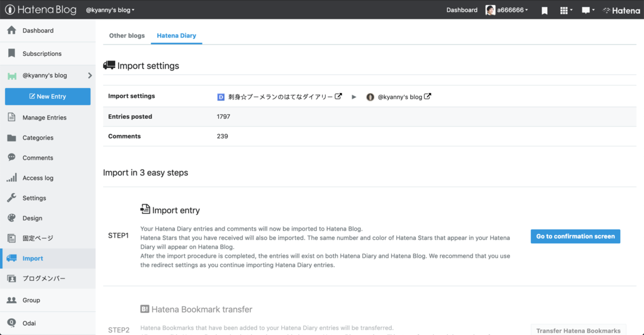
Task: Open ブログメンバー in the sidebar
Action: tap(44, 279)
